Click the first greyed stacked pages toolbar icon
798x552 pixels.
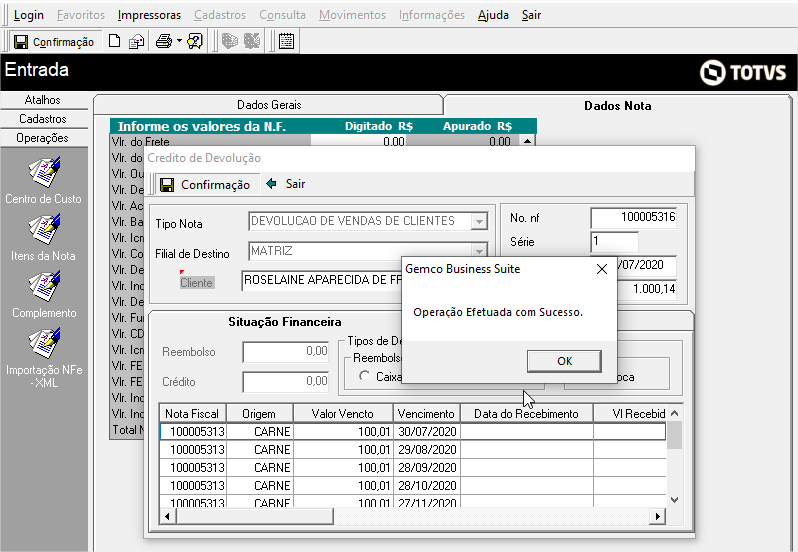pos(230,41)
